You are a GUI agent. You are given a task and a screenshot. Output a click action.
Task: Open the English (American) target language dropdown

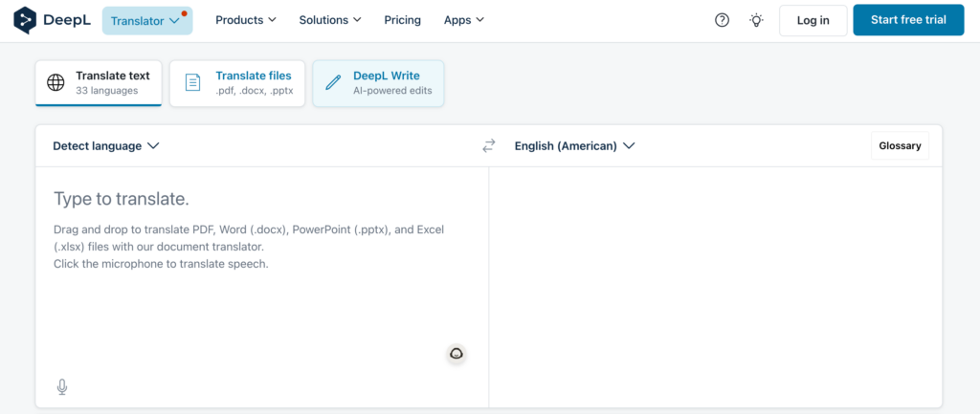pos(574,146)
